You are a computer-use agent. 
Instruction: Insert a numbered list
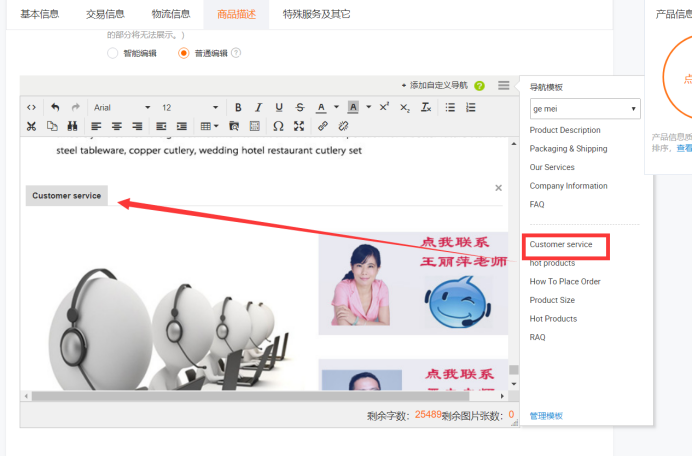point(471,108)
